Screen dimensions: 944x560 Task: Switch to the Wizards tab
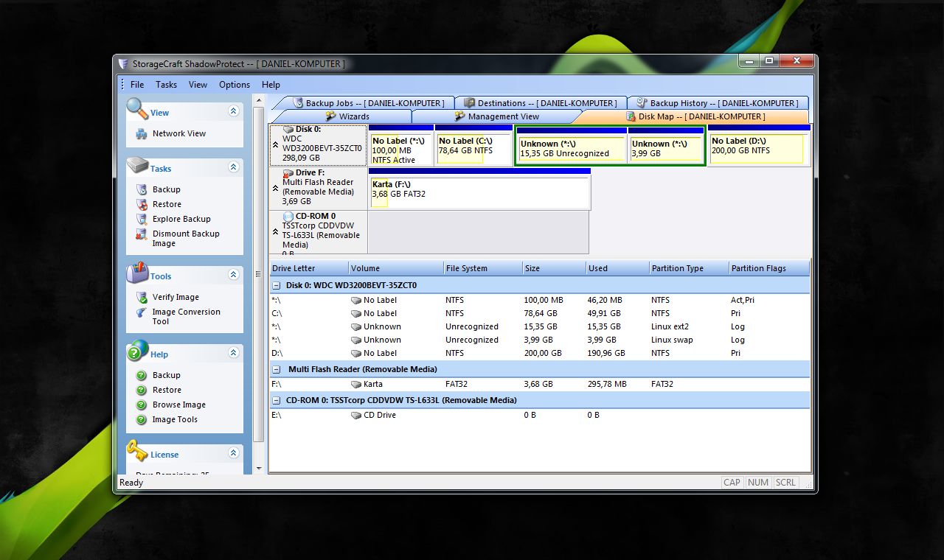click(347, 116)
